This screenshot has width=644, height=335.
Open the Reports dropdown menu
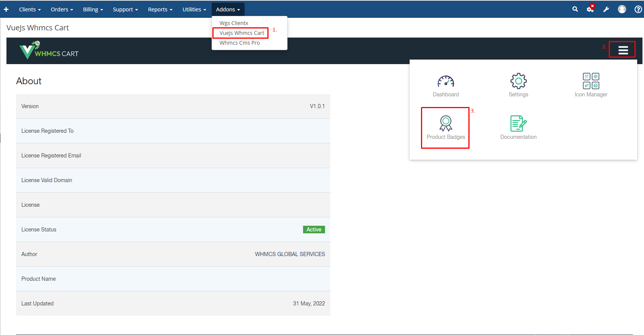pyautogui.click(x=160, y=9)
